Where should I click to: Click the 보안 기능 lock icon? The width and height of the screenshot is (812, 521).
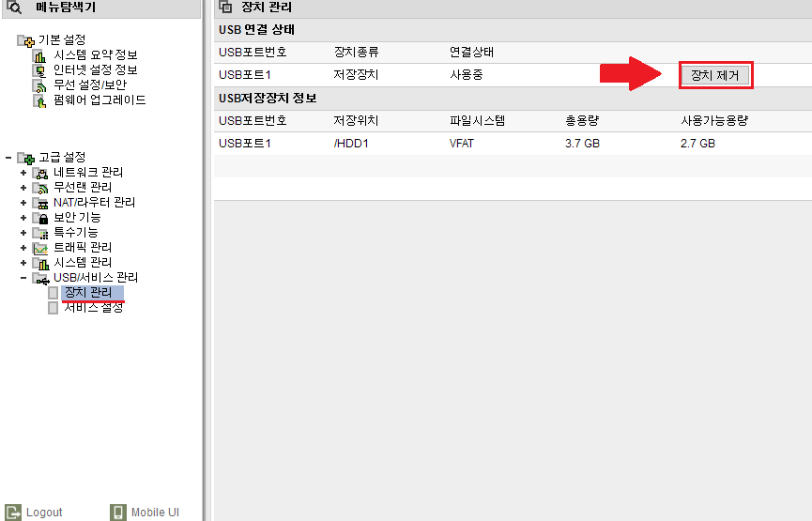pyautogui.click(x=40, y=218)
